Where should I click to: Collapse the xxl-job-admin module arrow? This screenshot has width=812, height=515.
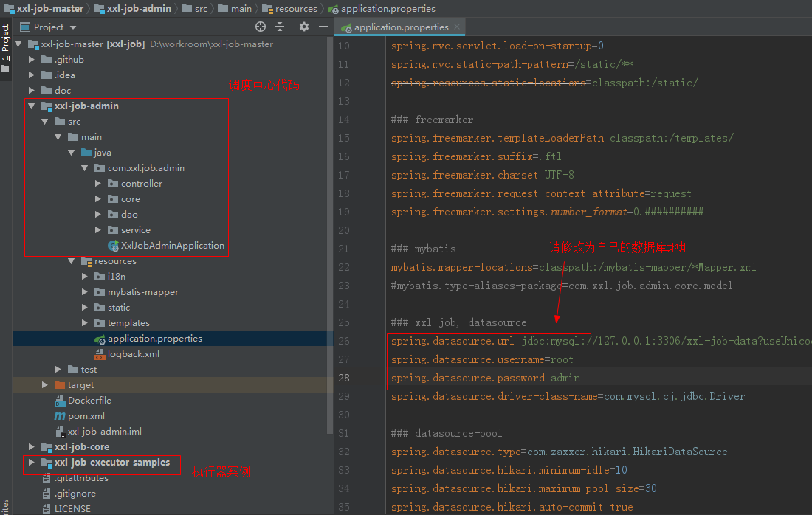(x=32, y=106)
